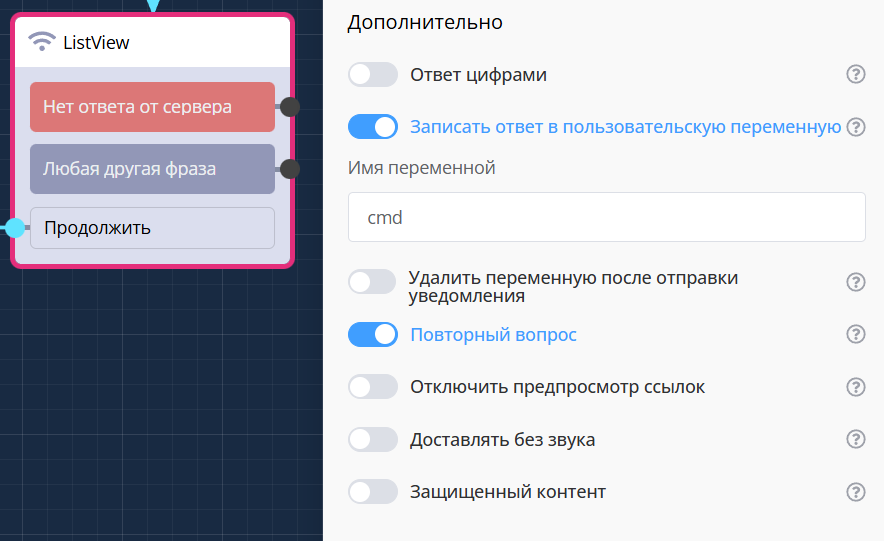Open help icon beside Удалить переменную option

(855, 282)
